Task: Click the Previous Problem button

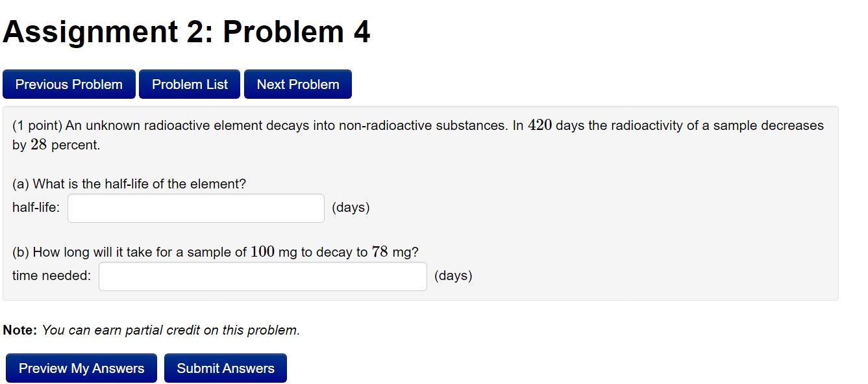Action: (69, 84)
